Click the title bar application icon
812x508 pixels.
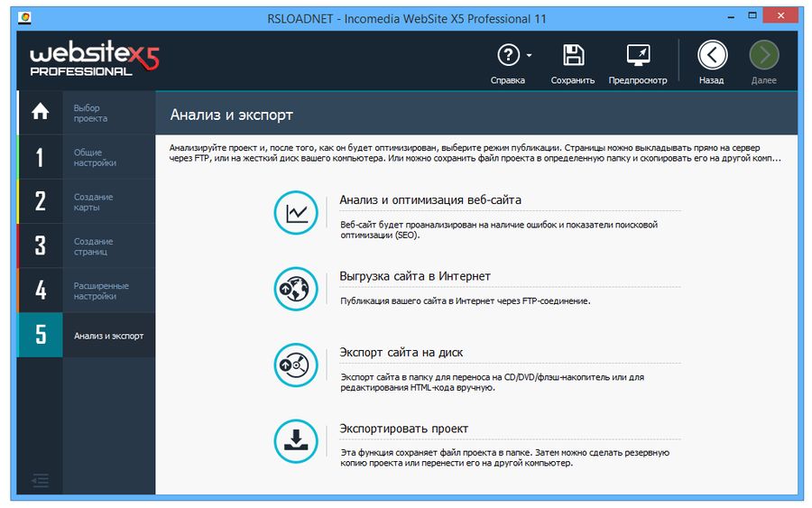point(24,18)
